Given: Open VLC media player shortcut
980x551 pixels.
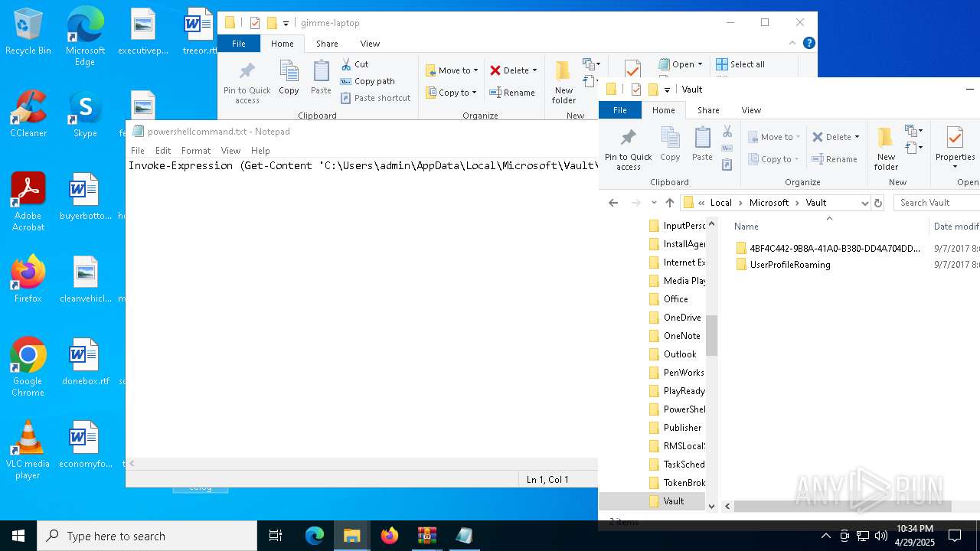Looking at the screenshot, I should click(28, 450).
